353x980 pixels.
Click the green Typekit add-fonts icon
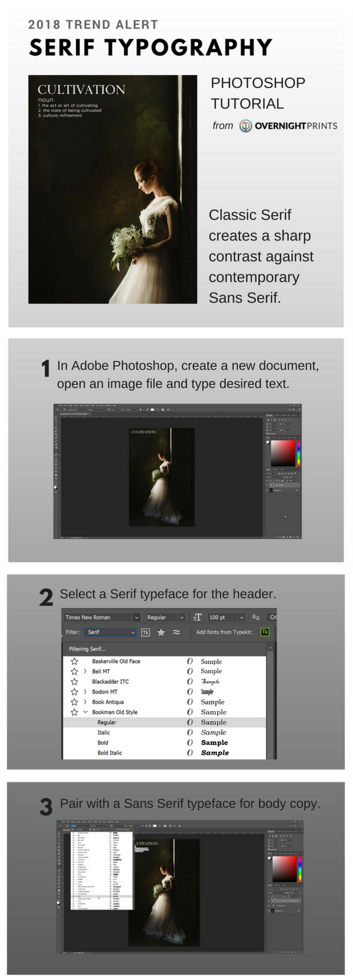point(265,632)
